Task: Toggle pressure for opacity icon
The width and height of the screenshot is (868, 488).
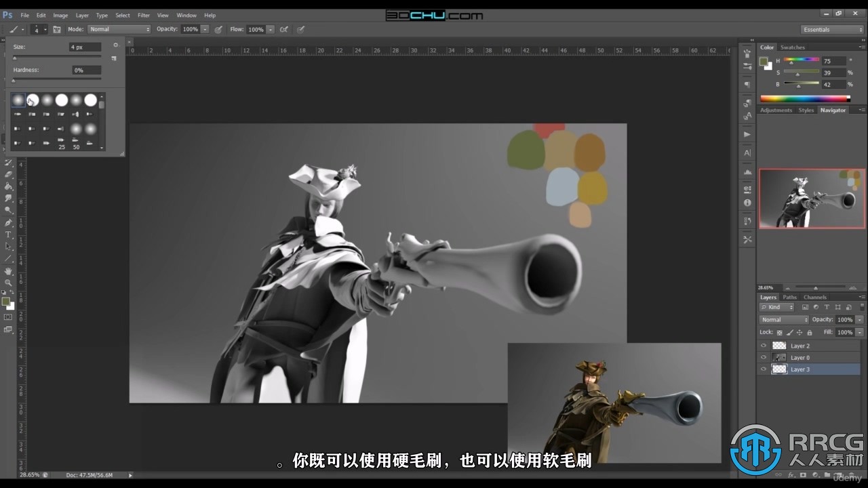Action: (218, 30)
